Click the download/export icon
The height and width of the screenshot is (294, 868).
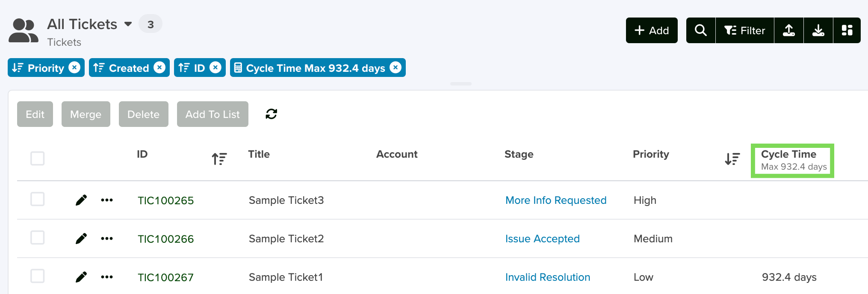(818, 30)
